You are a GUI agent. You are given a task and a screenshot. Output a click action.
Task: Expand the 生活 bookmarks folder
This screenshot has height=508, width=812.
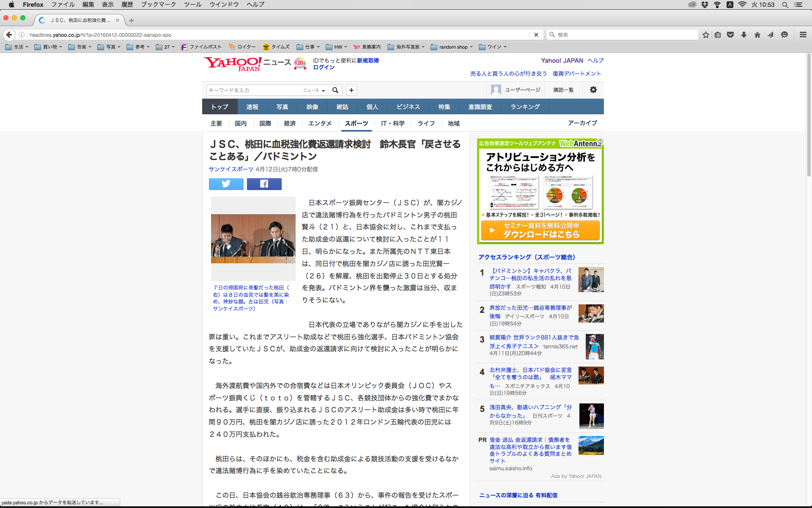(16, 47)
